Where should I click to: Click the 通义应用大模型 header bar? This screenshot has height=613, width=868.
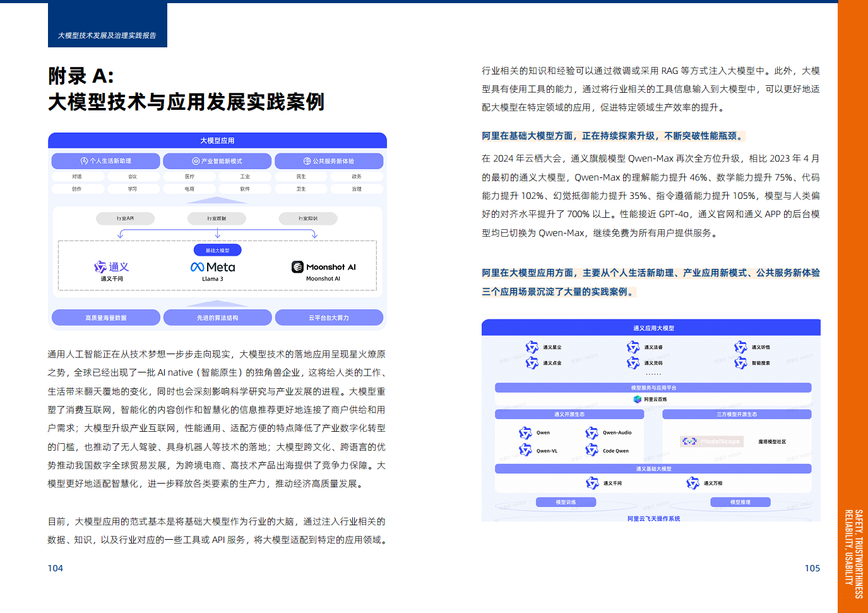651,328
